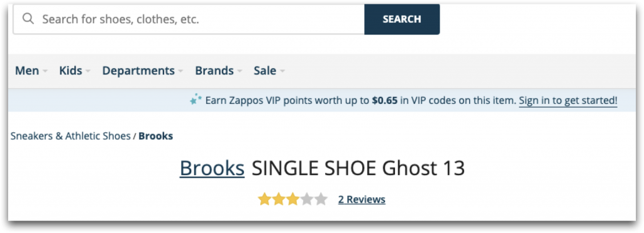Viewport: 644px width, 233px height.
Task: Click the first gold rating star
Action: pos(265,200)
